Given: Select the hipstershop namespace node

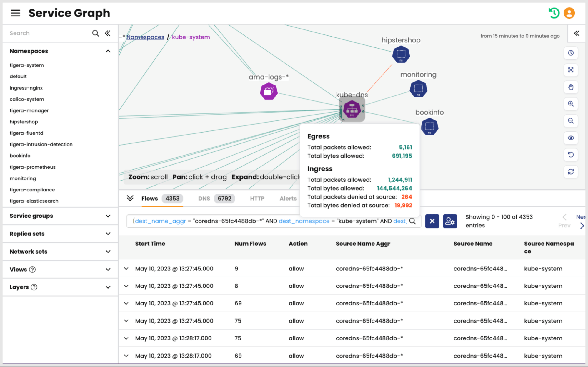Looking at the screenshot, I should (401, 54).
